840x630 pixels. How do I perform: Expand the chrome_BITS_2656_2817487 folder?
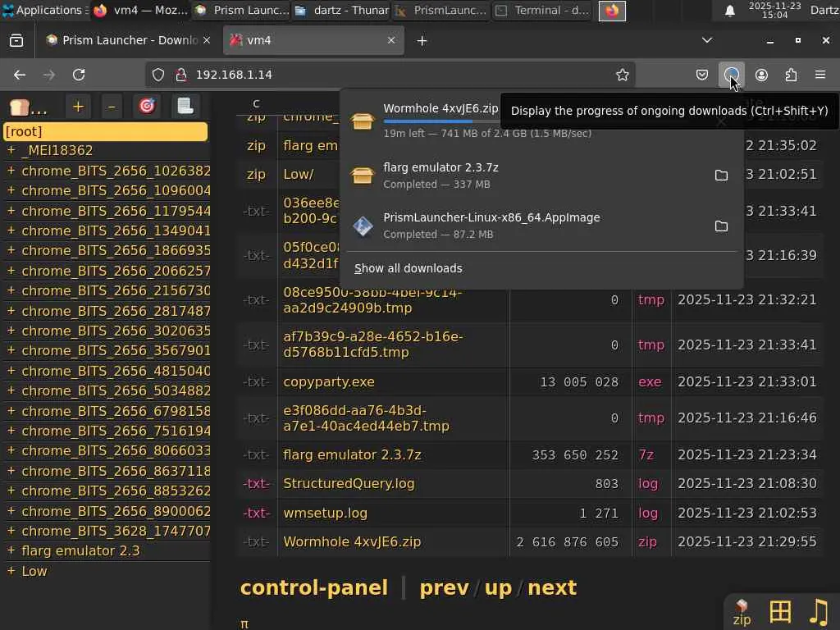click(11, 311)
